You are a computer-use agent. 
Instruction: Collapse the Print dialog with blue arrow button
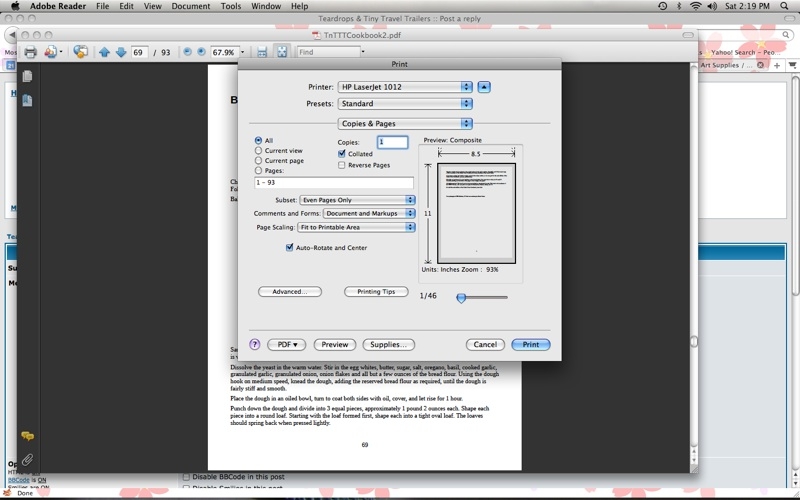pyautogui.click(x=484, y=87)
